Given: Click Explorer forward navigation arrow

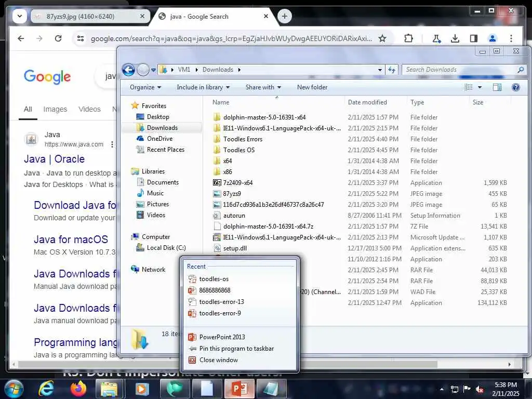Looking at the screenshot, I should click(x=143, y=70).
